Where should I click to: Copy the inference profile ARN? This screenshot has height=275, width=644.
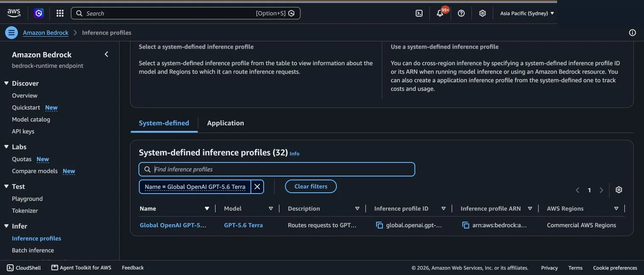pyautogui.click(x=466, y=225)
